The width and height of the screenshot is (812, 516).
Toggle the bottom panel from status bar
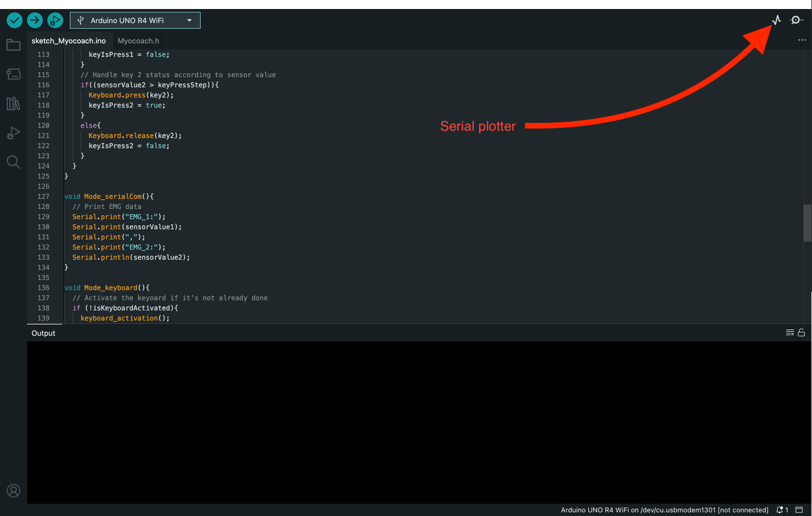coord(799,510)
